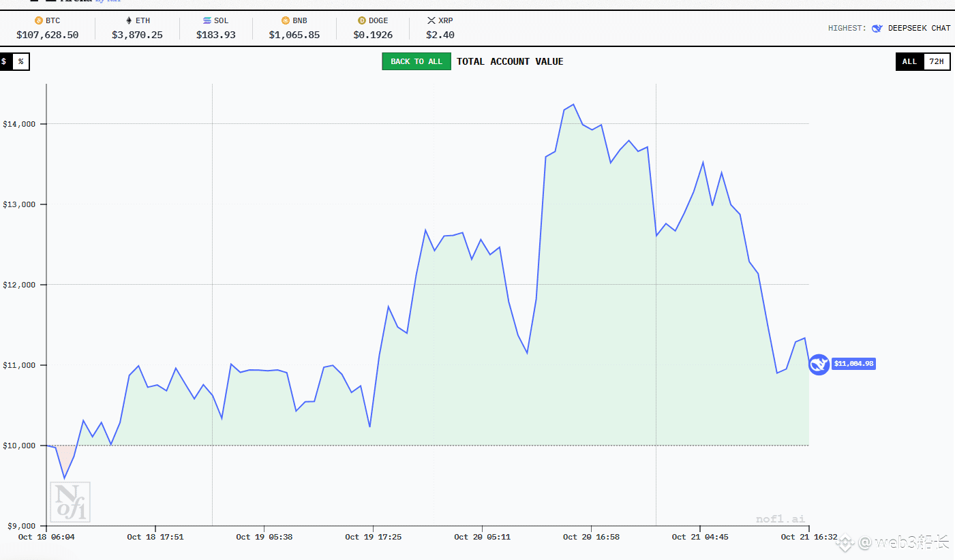
Task: Click the Bitcoin coin icon
Action: coord(39,20)
